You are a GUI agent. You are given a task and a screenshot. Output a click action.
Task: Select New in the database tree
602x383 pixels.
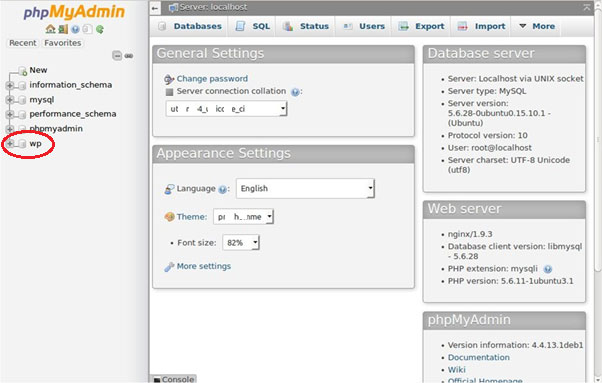tap(38, 70)
